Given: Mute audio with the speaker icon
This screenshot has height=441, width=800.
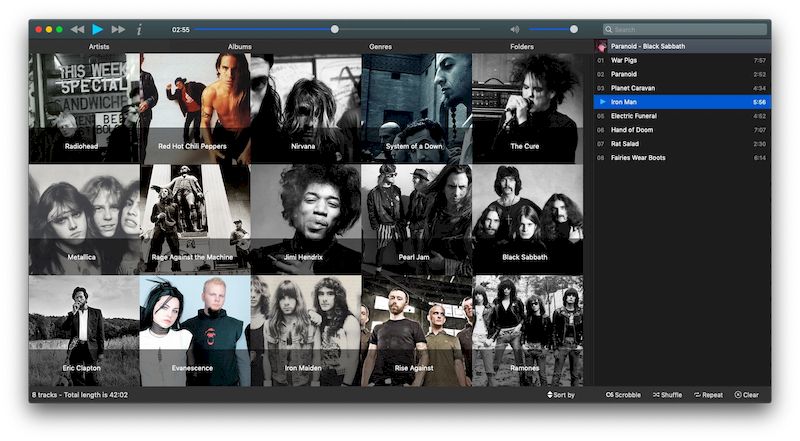Looking at the screenshot, I should tap(515, 30).
